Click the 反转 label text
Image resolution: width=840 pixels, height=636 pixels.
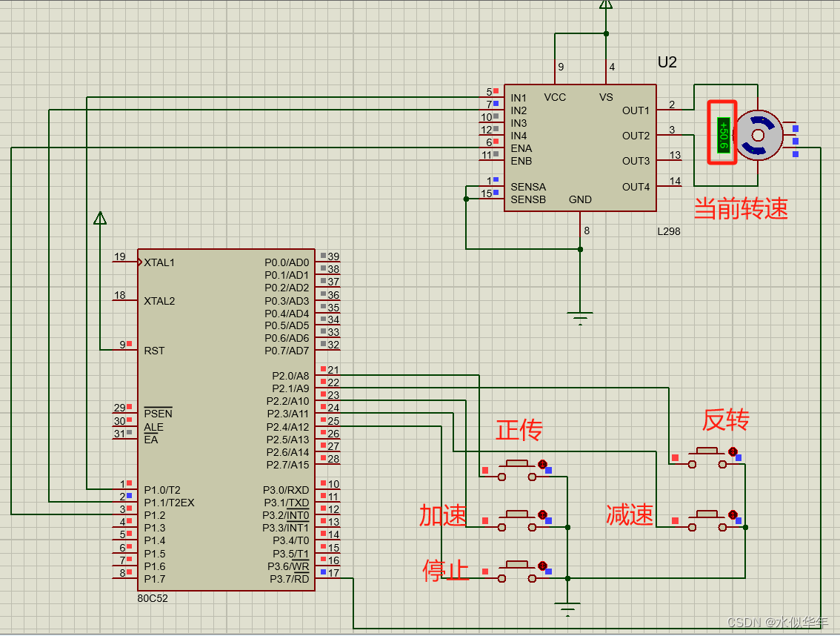[726, 420]
